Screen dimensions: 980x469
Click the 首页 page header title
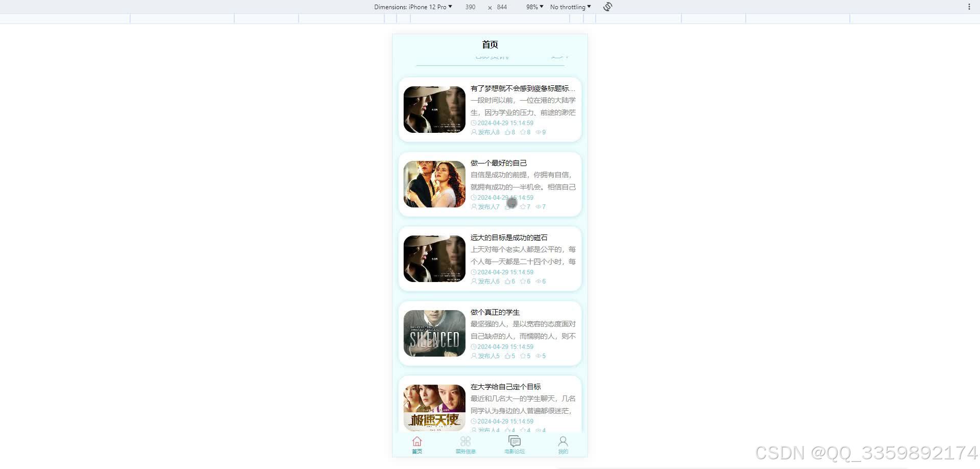click(490, 44)
